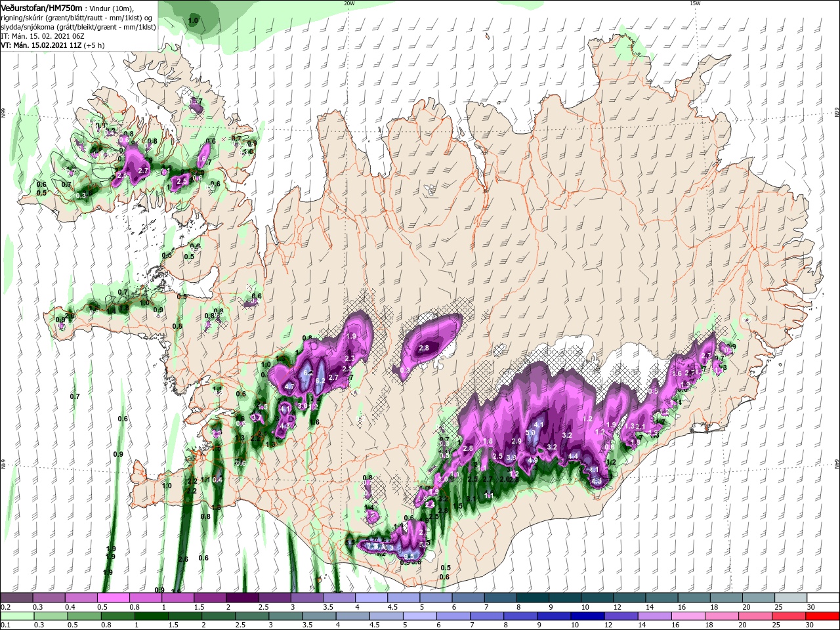Viewport: 840px width, 630px height.
Task: Click the '0.2' label under the upper legend row
Action: pyautogui.click(x=5, y=607)
